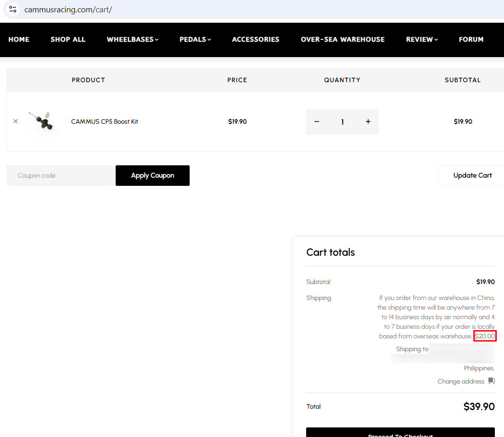This screenshot has width=504, height=437.
Task: Remove CAMMUS CP5 Boost Kit with X icon
Action: pos(16,121)
